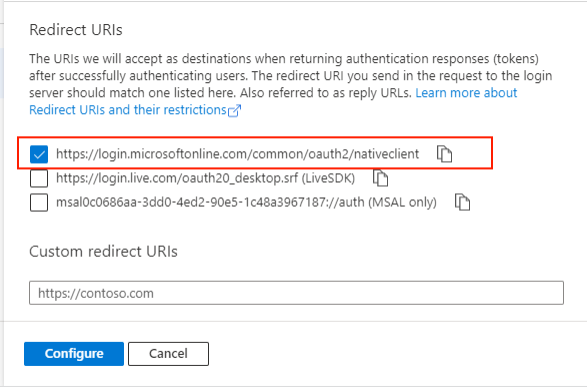The height and width of the screenshot is (387, 587).
Task: Open the 'Learn more about' link
Action: coord(466,93)
